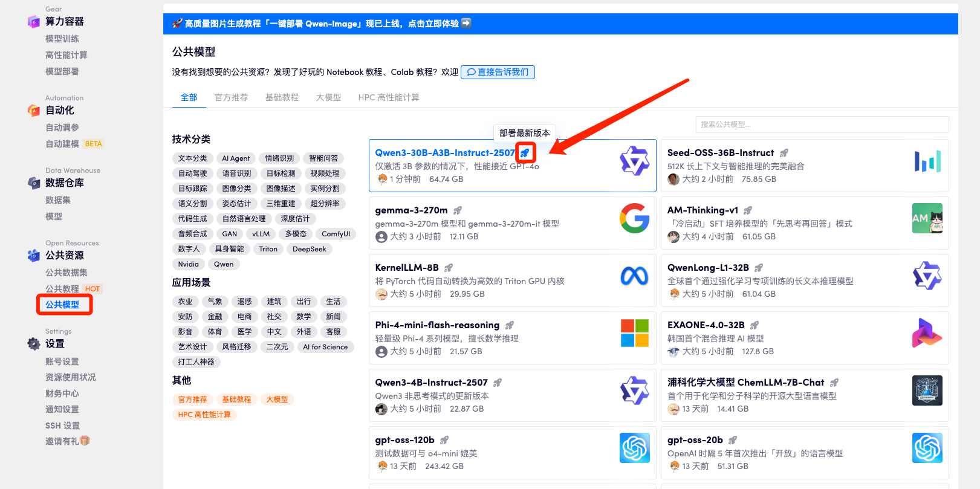Viewport: 980px width, 489px height.
Task: Click the 设置 gear icon in sidebar
Action: (34, 343)
